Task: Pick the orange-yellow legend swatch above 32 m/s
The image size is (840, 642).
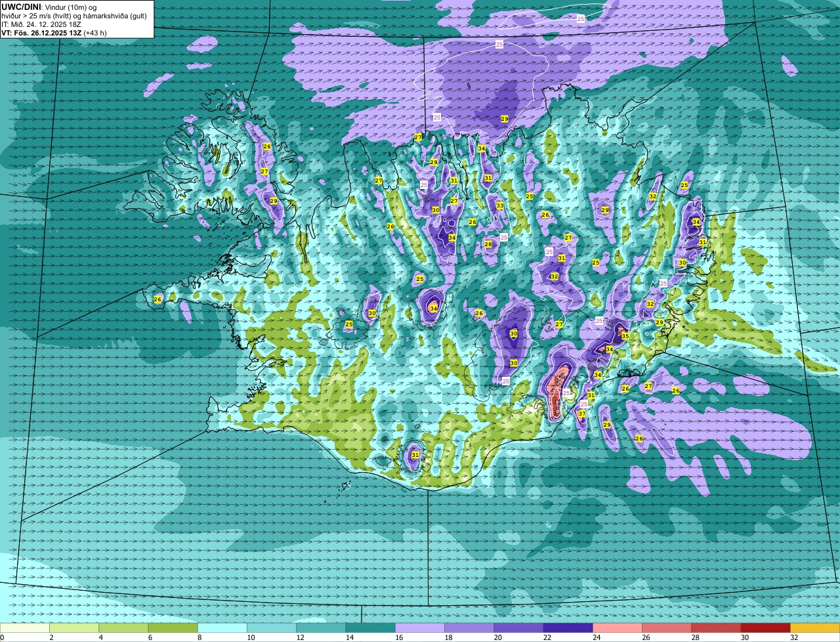Action: point(815,628)
